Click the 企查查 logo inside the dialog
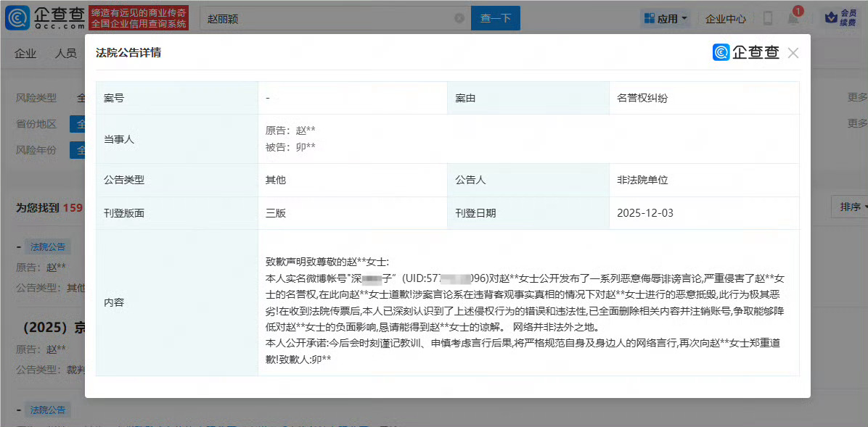This screenshot has width=868, height=427. pos(745,52)
